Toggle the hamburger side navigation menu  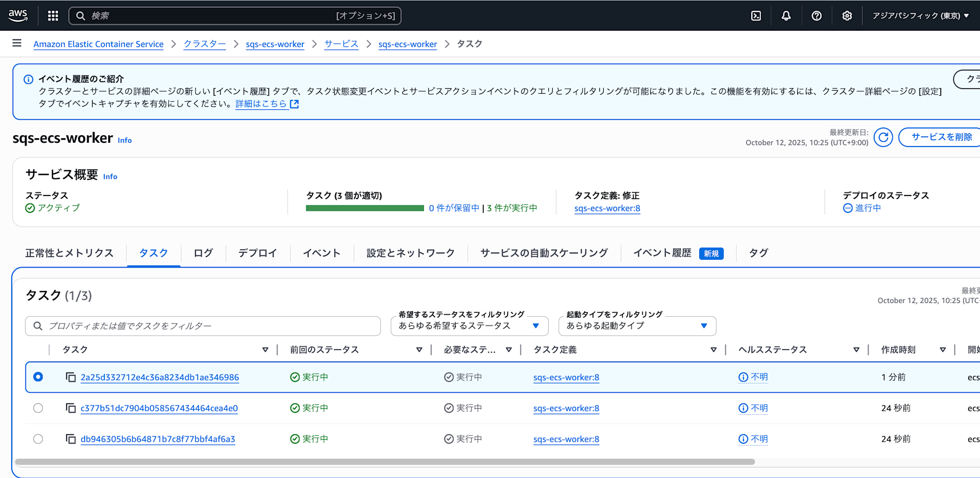click(x=17, y=43)
